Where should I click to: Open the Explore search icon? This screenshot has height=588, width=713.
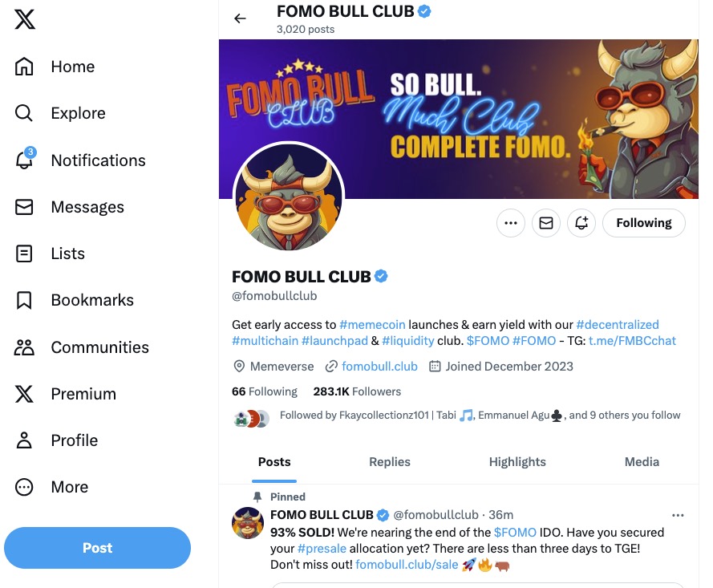[25, 113]
